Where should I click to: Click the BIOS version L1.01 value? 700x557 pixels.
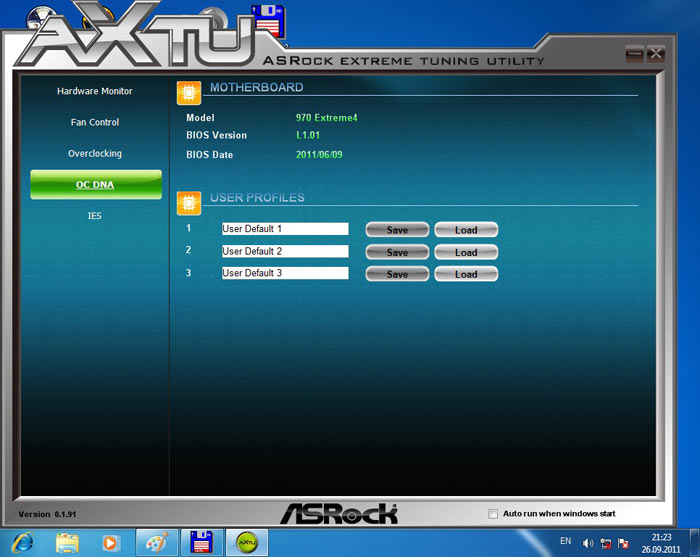tap(308, 135)
